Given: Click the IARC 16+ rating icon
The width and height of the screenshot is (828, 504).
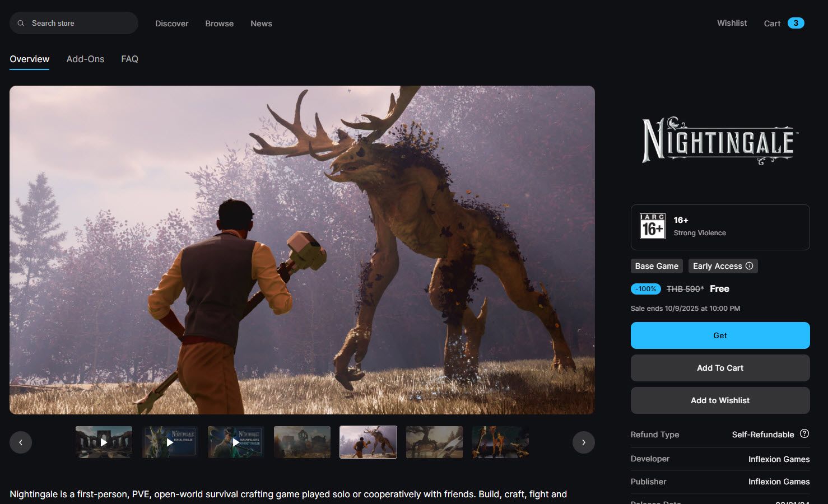Looking at the screenshot, I should pos(653,226).
